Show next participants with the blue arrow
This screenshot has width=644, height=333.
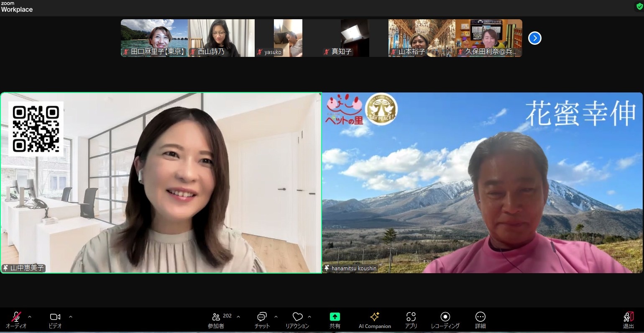coord(534,38)
